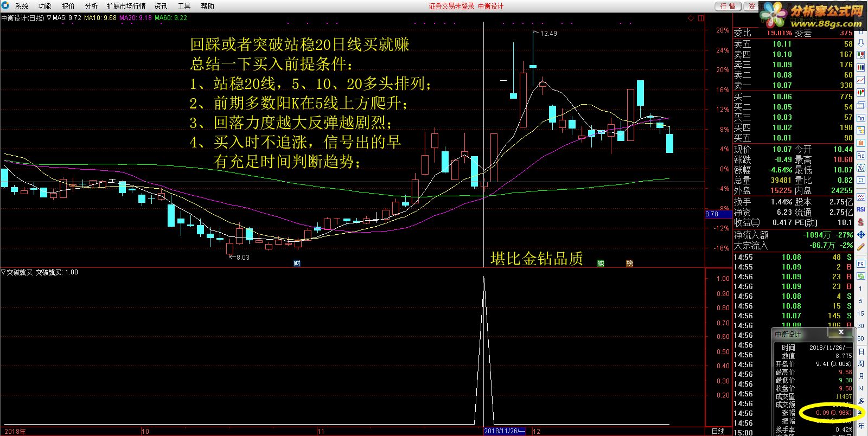Click the multi-window icon in right toolbar
The image size is (868, 436).
(861, 105)
